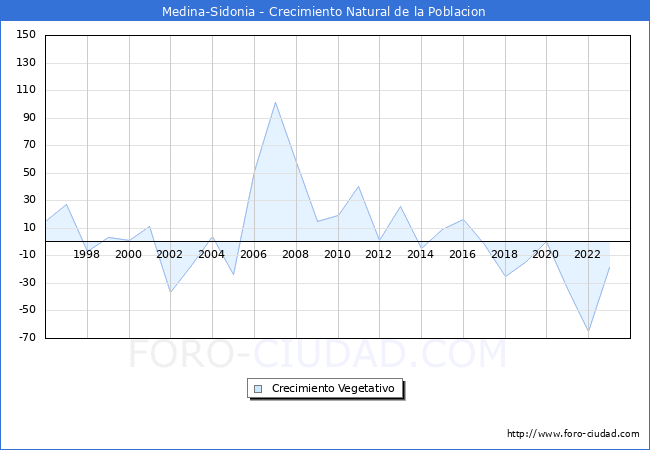Select the 2014 x-axis label
The width and height of the screenshot is (650, 450).
tap(421, 254)
